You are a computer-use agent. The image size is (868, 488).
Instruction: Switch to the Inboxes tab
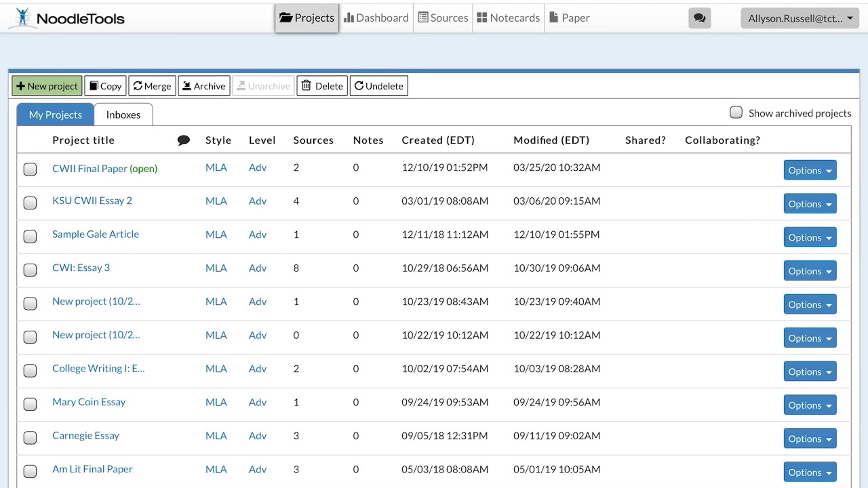(123, 115)
